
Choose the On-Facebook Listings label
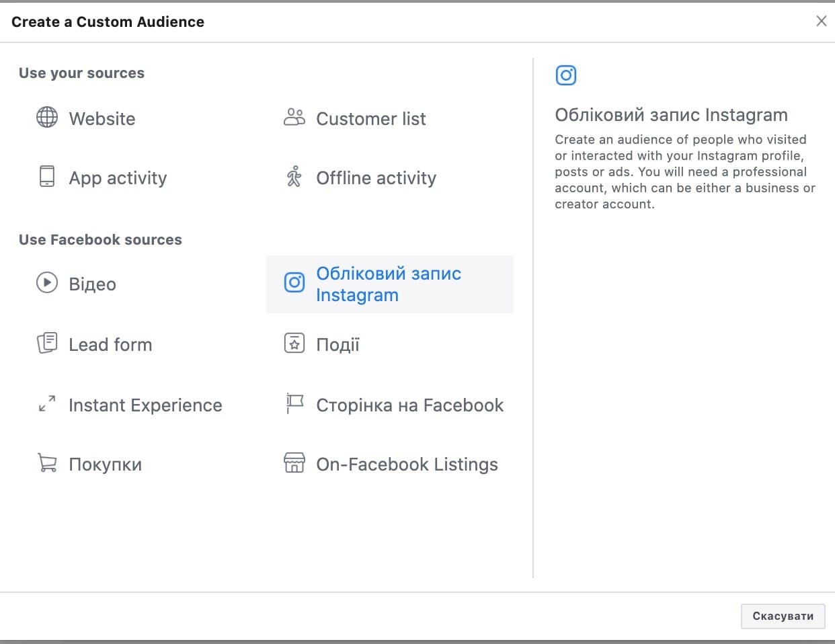pos(407,465)
